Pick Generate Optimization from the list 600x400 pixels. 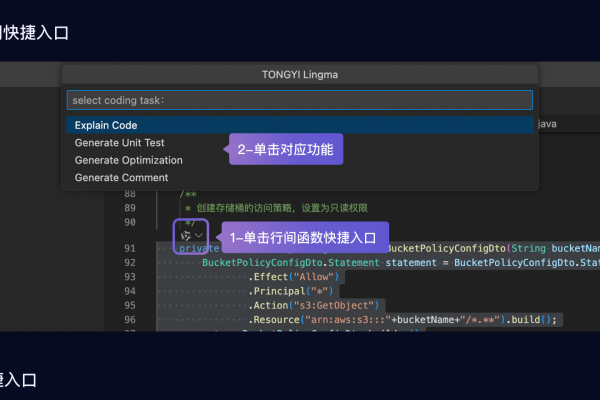(128, 160)
